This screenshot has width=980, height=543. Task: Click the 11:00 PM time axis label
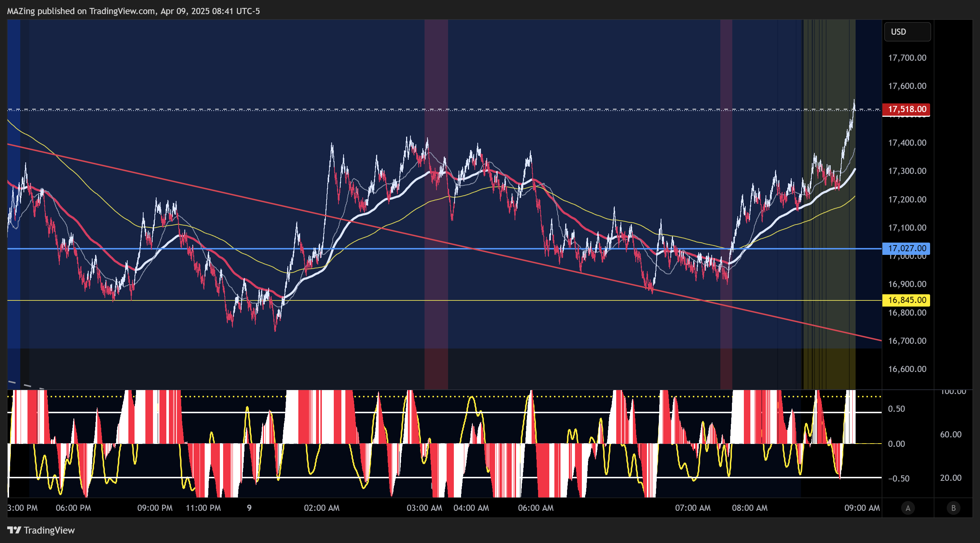203,508
